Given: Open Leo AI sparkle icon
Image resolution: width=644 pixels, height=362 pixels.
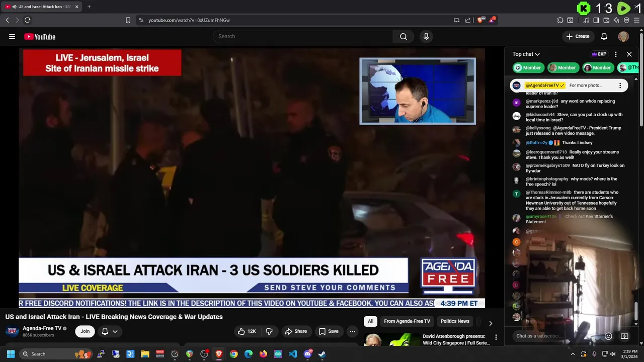Looking at the screenshot, I should click(616, 20).
